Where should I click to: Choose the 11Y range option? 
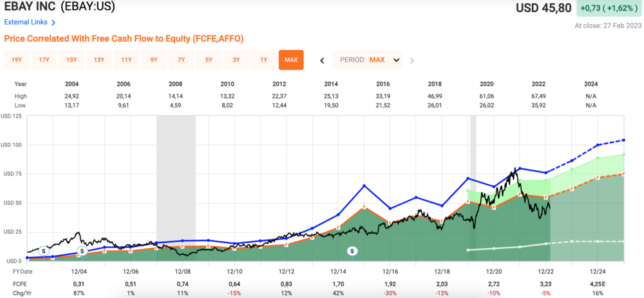click(x=126, y=60)
